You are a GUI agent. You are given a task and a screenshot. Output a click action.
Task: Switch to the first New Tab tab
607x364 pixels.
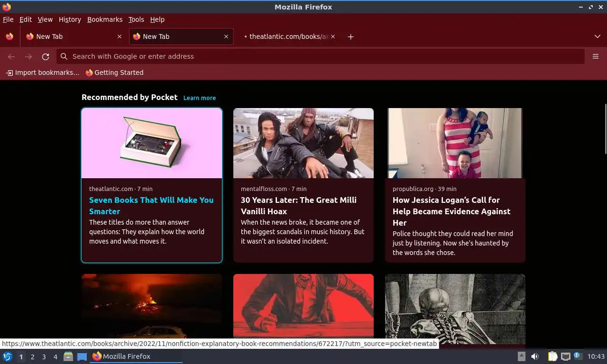click(74, 36)
